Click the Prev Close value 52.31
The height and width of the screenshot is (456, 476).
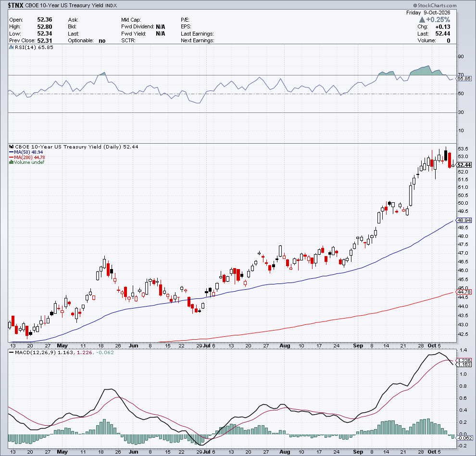[x=45, y=41]
